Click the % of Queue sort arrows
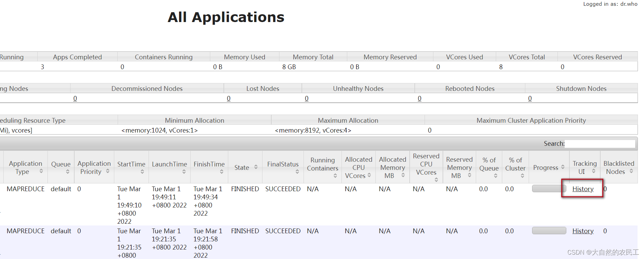 pos(496,176)
